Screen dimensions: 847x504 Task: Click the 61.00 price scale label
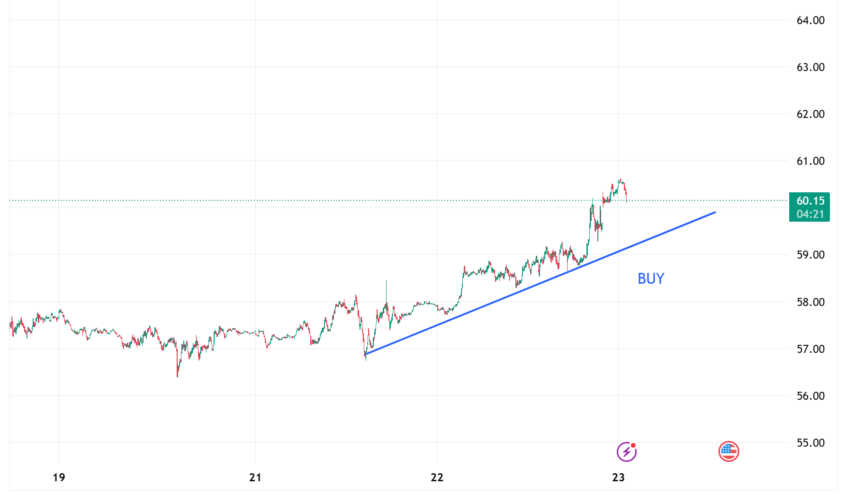811,161
